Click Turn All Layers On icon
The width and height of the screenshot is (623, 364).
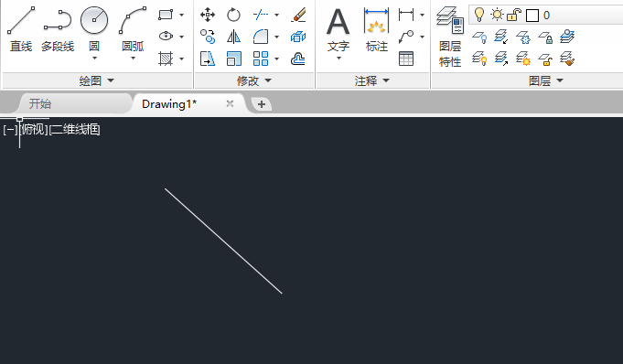(x=479, y=59)
